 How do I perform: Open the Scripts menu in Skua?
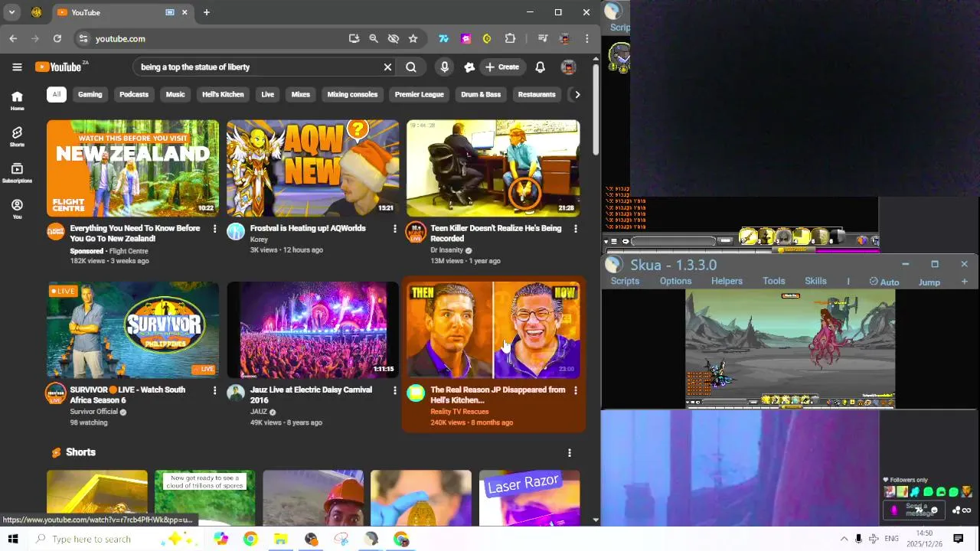pos(625,281)
